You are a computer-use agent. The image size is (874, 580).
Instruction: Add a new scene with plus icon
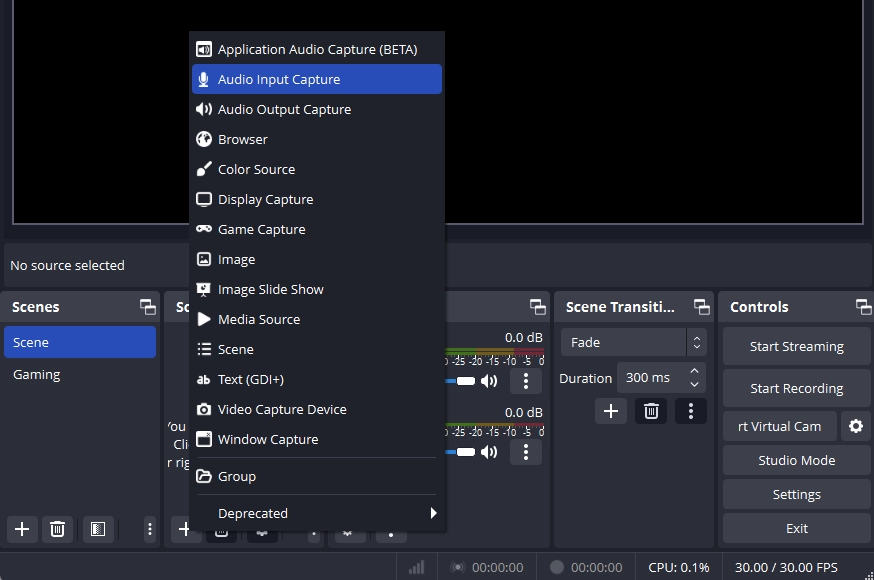tap(22, 529)
